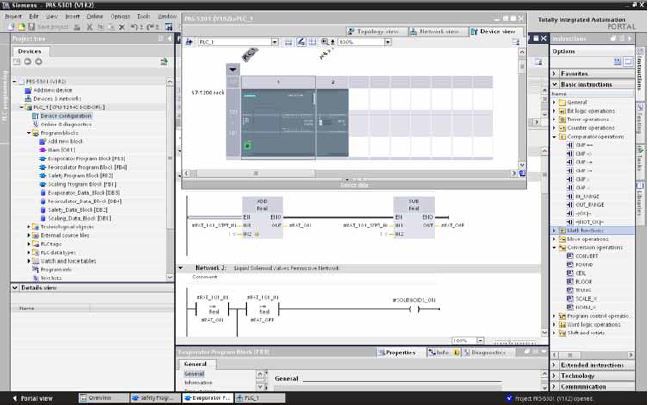Select the module in rack slot 2

pos(332,123)
